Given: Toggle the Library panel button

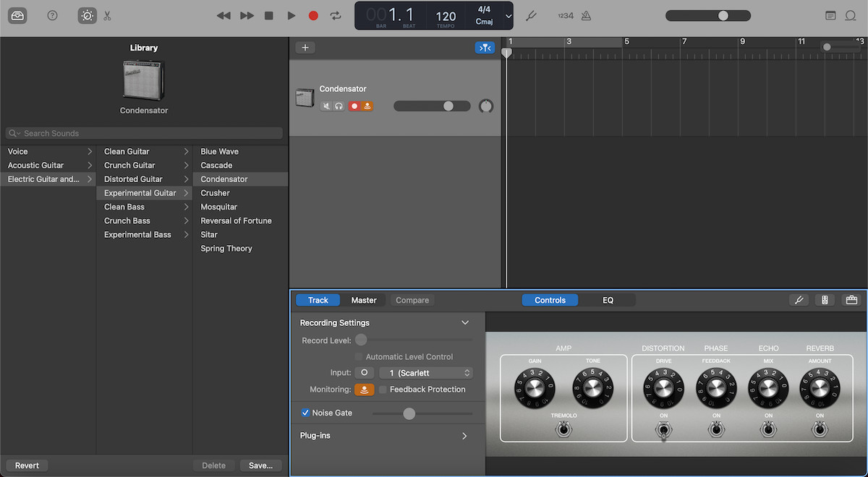Looking at the screenshot, I should pyautogui.click(x=17, y=15).
